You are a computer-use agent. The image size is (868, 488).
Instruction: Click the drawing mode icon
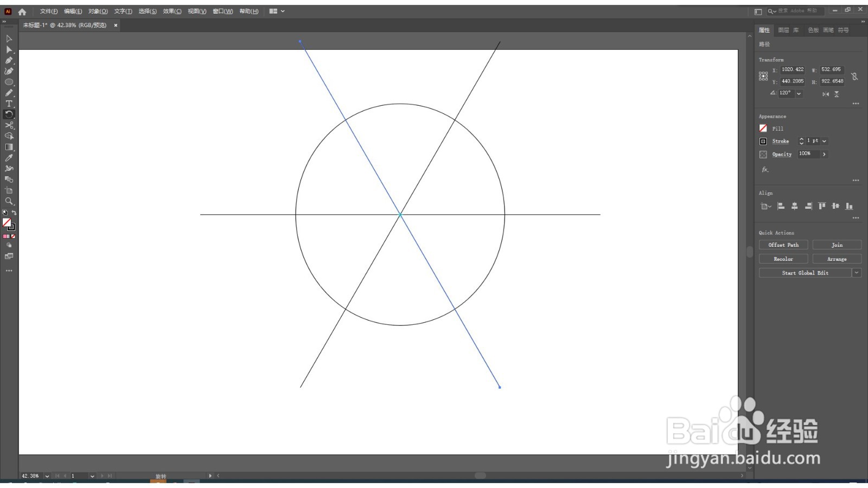point(9,245)
